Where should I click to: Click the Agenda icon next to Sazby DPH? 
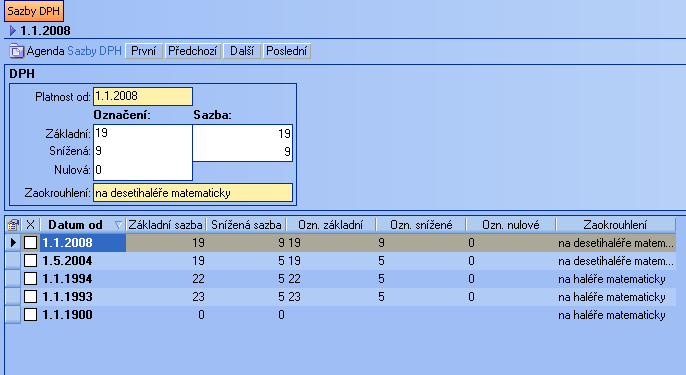pyautogui.click(x=17, y=51)
